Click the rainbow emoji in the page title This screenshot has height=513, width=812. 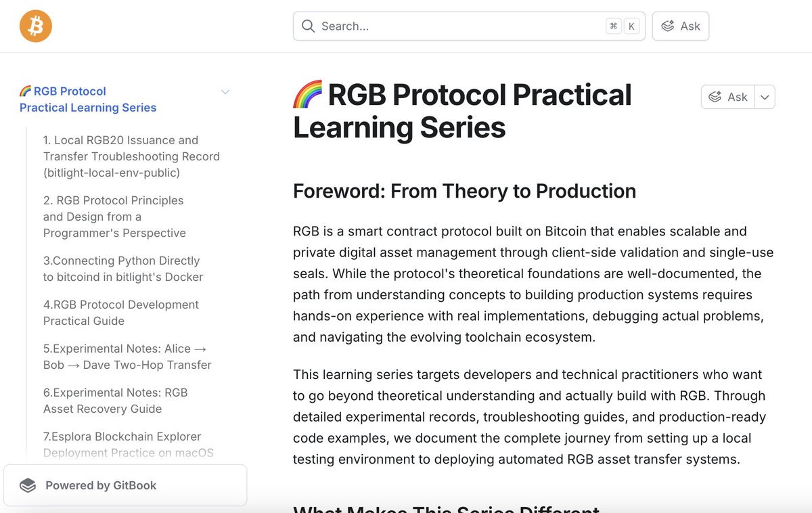[x=308, y=95]
